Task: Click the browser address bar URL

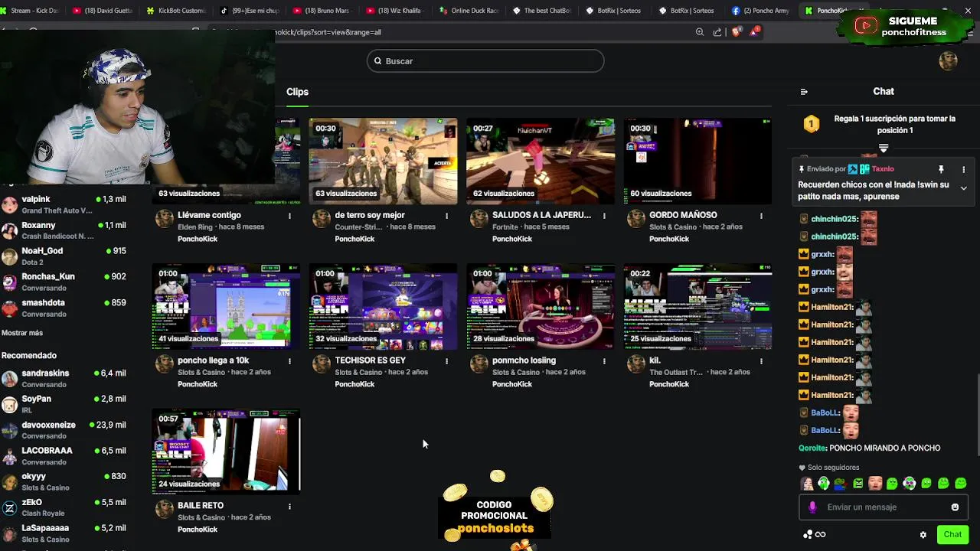Action: pos(328,32)
